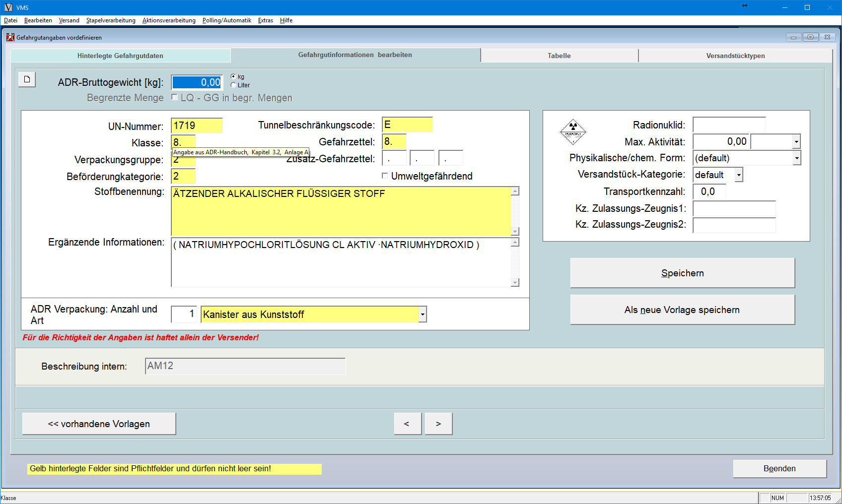This screenshot has height=504, width=842.
Task: Minimize the inner Gefahrgutangaben window
Action: pyautogui.click(x=793, y=37)
